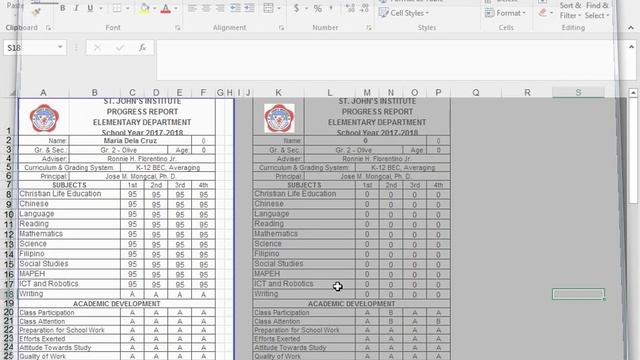Toggle Underline formatting
The width and height of the screenshot is (640, 360).
(x=90, y=8)
